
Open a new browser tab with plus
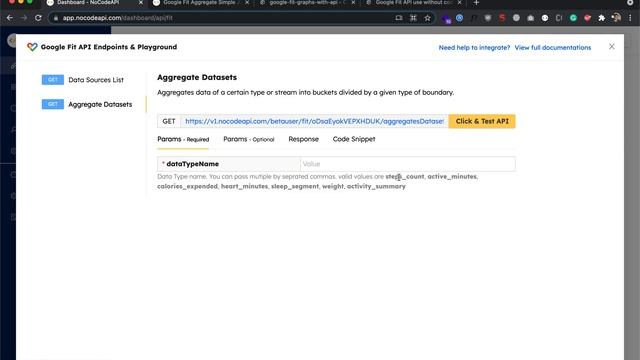(476, 3)
